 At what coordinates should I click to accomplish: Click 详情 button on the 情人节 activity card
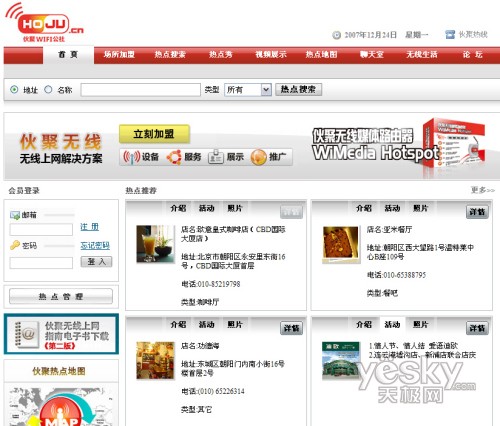pos(477,328)
